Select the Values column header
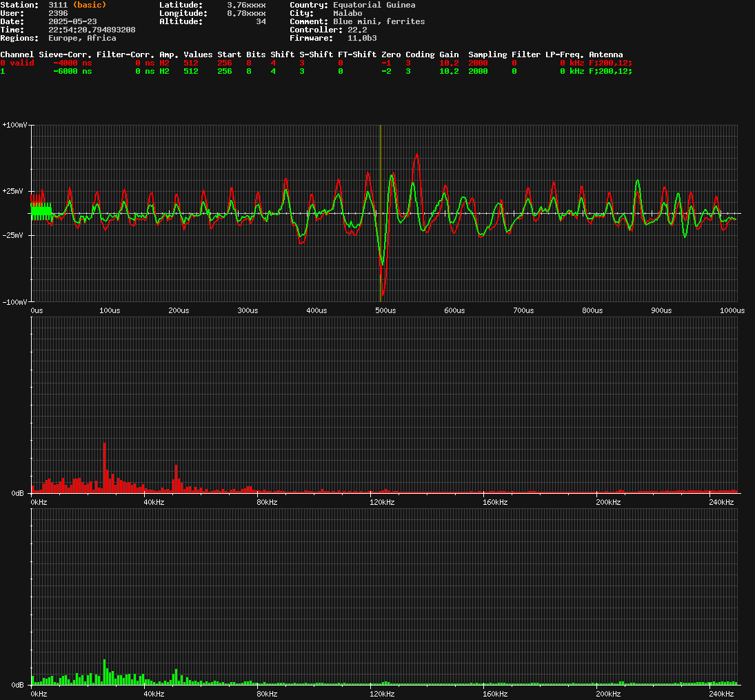The image size is (755, 700). point(198,54)
